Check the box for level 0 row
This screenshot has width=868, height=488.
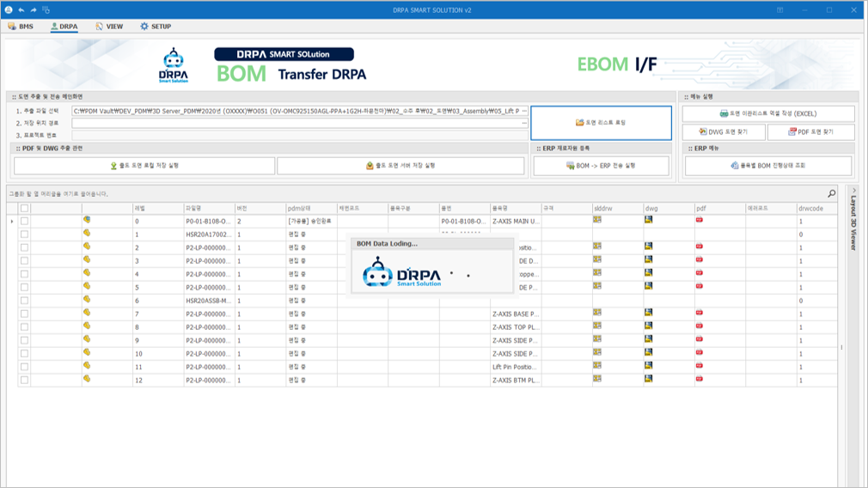24,221
